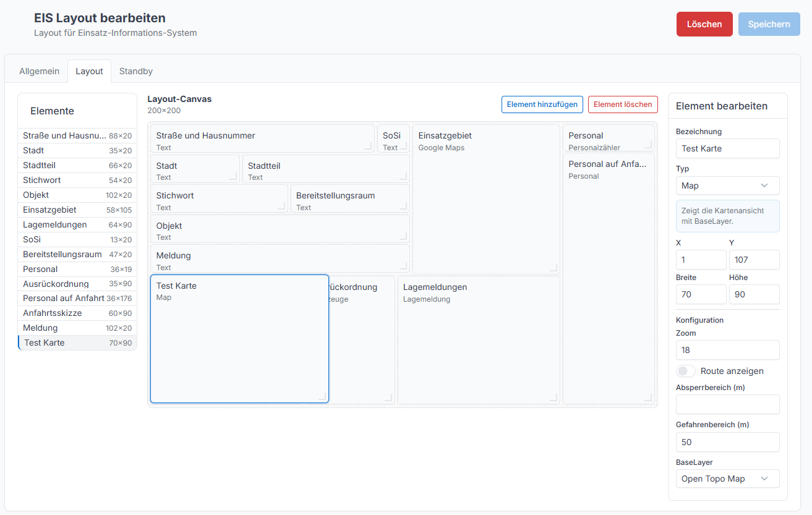Screen dimensions: 812x515
Task: Select Stadt 35×20 in Elemente list
Action: [x=77, y=150]
